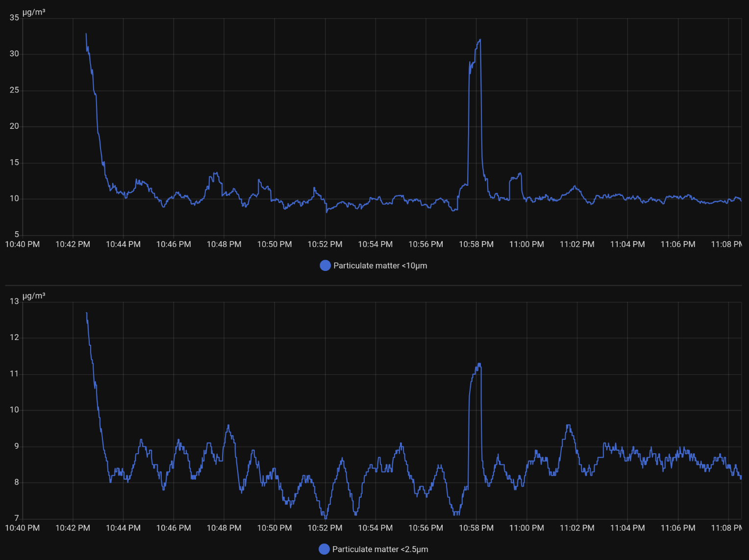Select the 10:50 PM tick on upper chart

point(275,244)
